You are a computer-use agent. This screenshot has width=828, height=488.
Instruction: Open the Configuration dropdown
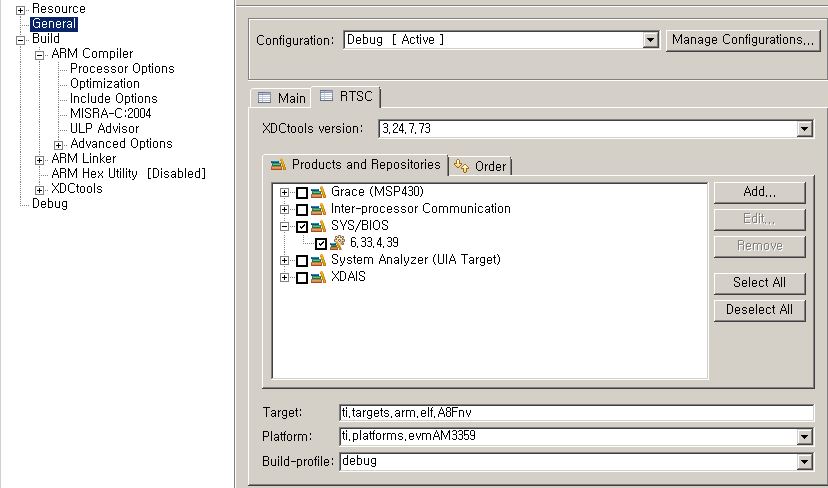650,40
